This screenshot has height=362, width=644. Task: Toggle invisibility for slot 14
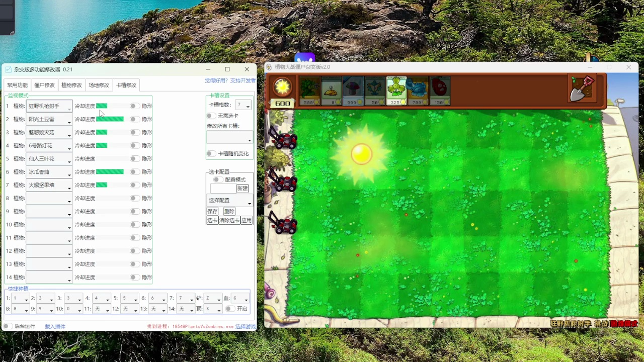[x=134, y=278]
